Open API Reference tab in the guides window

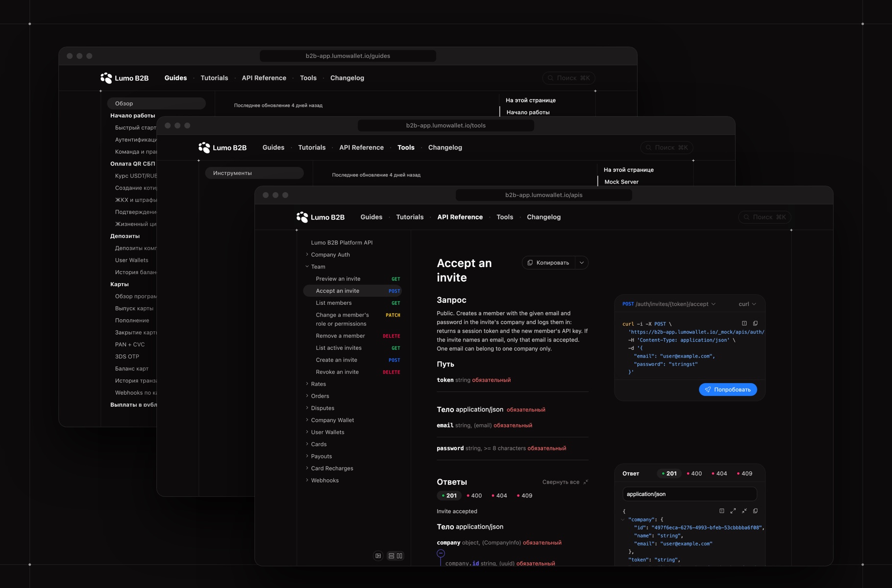click(264, 78)
